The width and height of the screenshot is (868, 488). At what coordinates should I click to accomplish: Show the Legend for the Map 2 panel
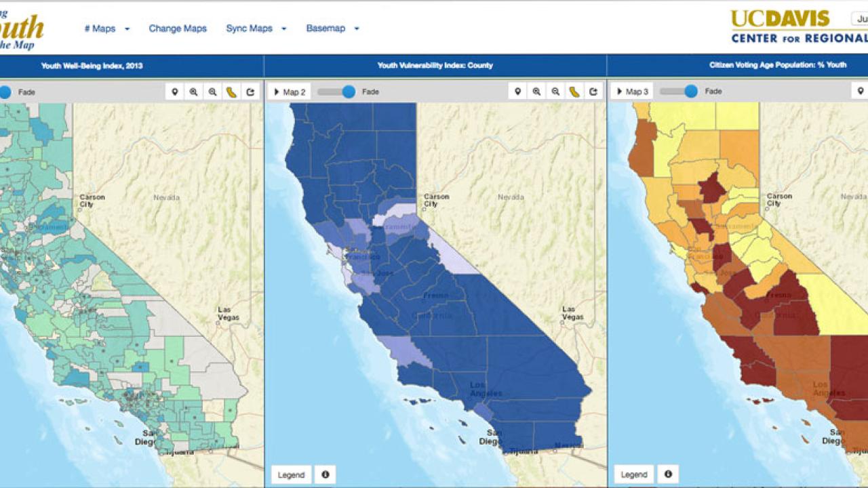tap(291, 474)
